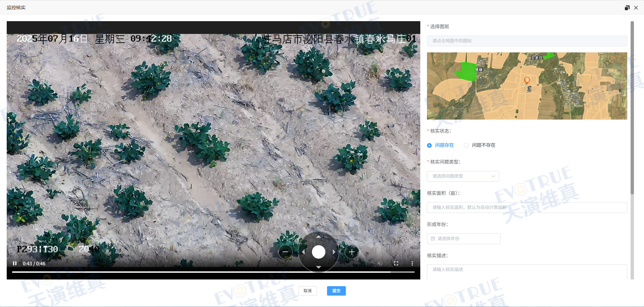Click the camera zoom out minus button
Screen dimensions: 644x307
pyautogui.click(x=285, y=252)
